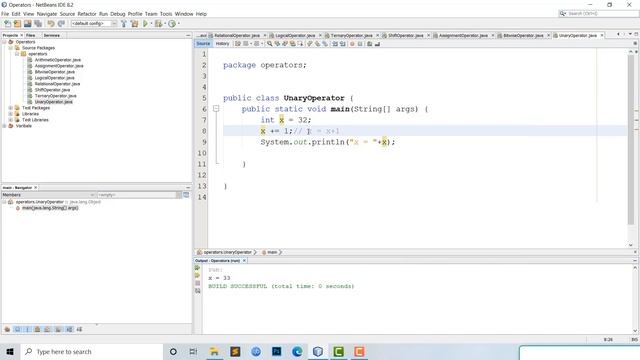Click the Profile Project toolbar icon
This screenshot has width=640, height=360.
click(x=172, y=24)
